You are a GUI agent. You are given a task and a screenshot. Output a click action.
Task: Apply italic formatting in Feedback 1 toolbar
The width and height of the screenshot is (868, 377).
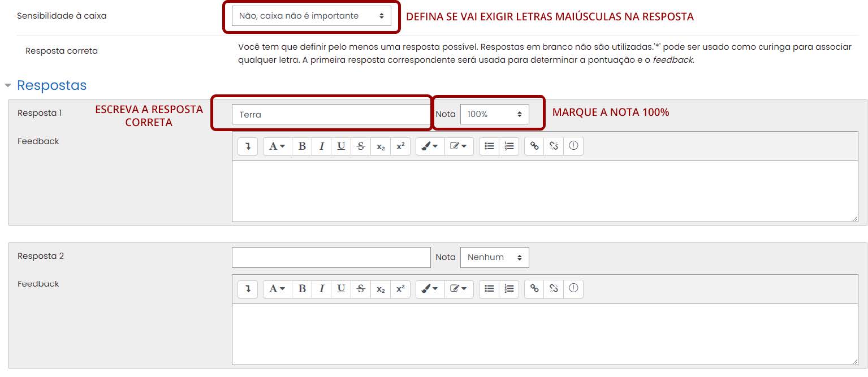322,146
